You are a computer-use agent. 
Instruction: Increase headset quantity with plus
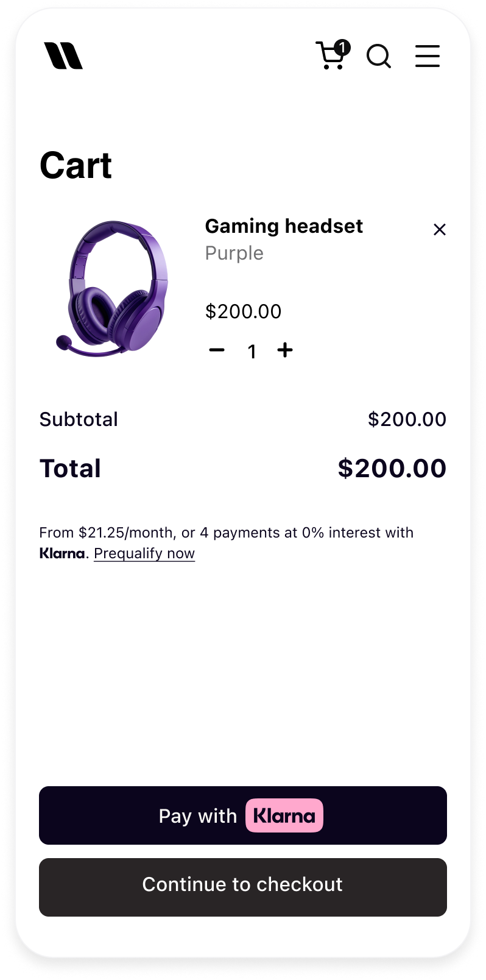[x=285, y=350]
